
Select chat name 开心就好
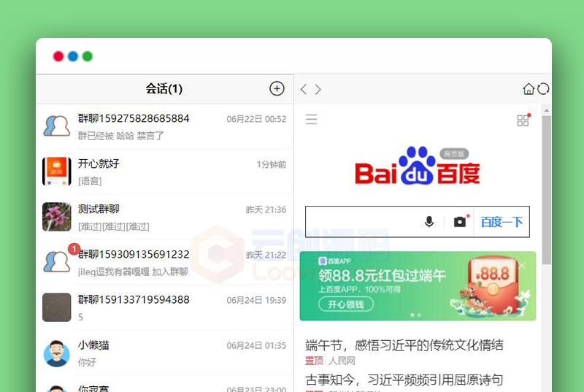click(99, 164)
